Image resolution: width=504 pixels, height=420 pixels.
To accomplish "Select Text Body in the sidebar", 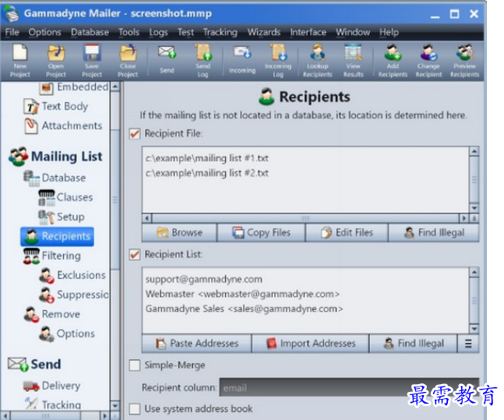I will tap(56, 107).
